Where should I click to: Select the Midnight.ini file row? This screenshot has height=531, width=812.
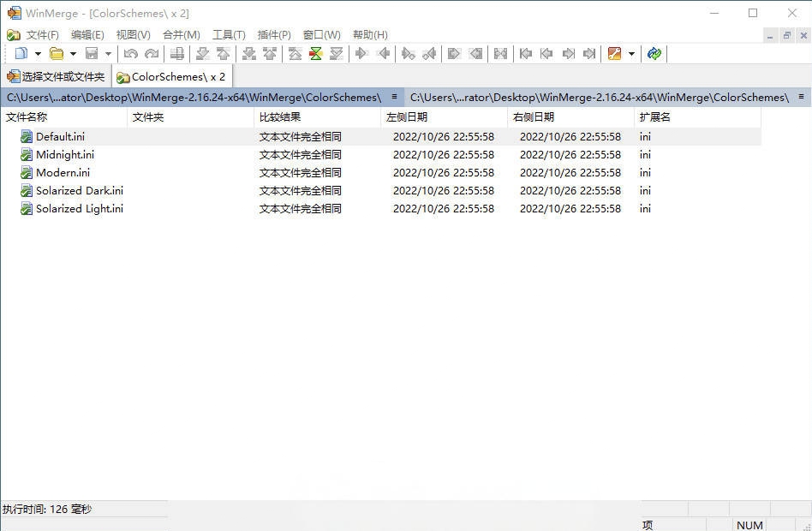click(66, 154)
